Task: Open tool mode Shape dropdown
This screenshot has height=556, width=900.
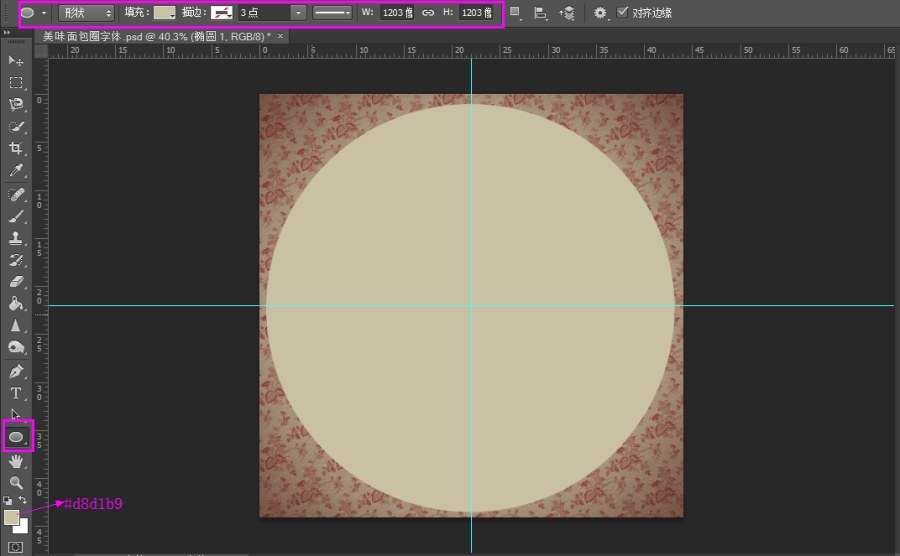Action: tap(87, 13)
